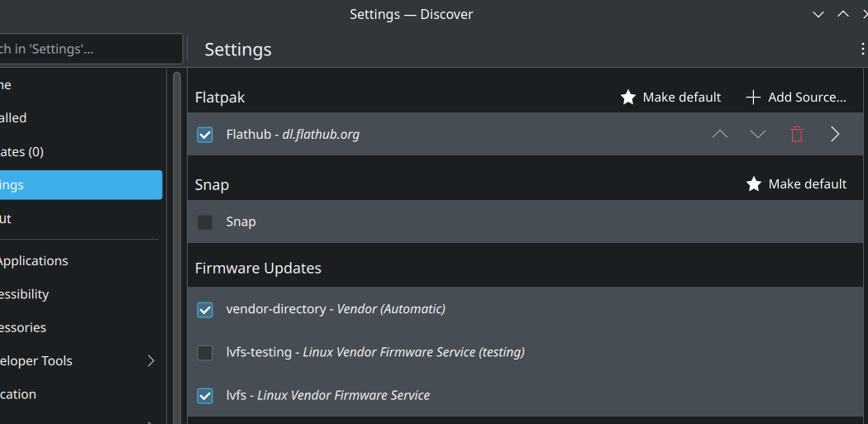Open the three-dot settings overflow menu

(x=863, y=50)
